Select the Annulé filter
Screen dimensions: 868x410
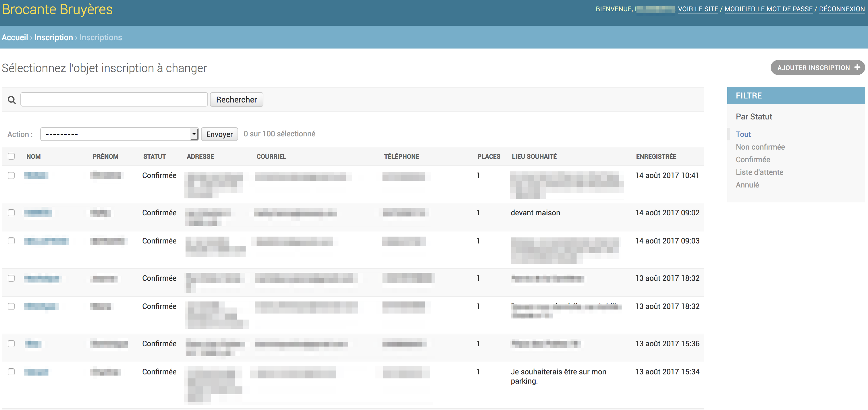(747, 185)
